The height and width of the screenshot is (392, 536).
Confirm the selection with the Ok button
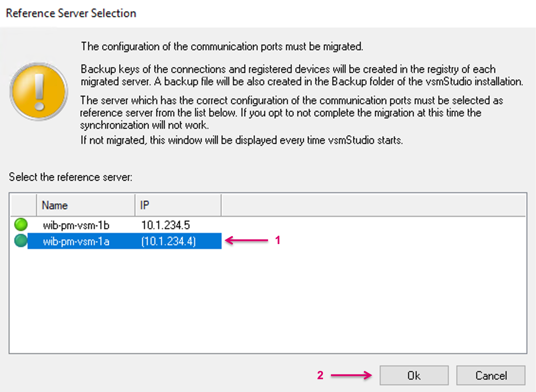(x=414, y=376)
